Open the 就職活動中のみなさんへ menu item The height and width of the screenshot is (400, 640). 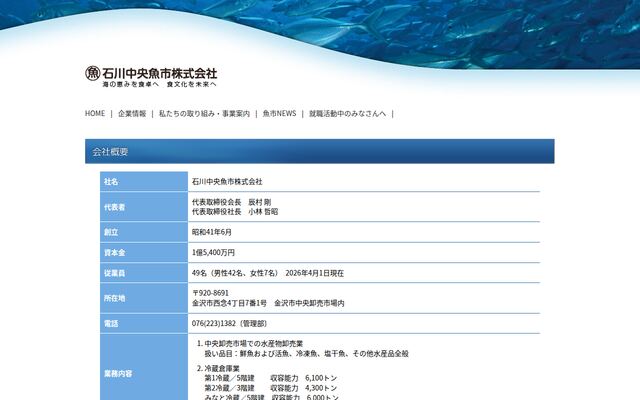tap(347, 113)
